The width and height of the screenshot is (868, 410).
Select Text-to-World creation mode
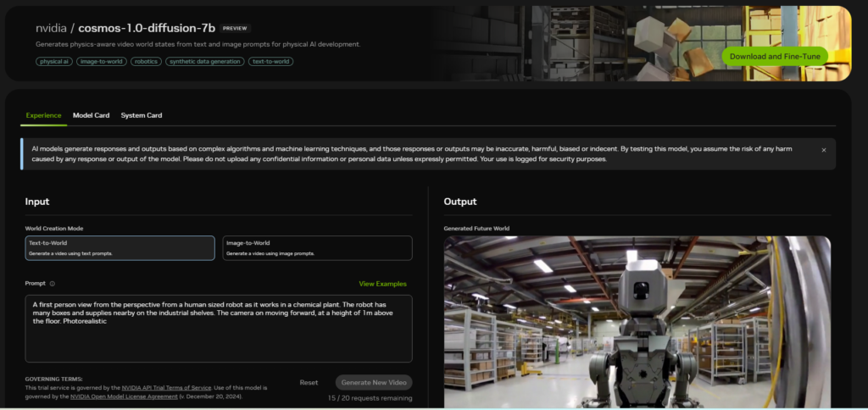pyautogui.click(x=120, y=247)
